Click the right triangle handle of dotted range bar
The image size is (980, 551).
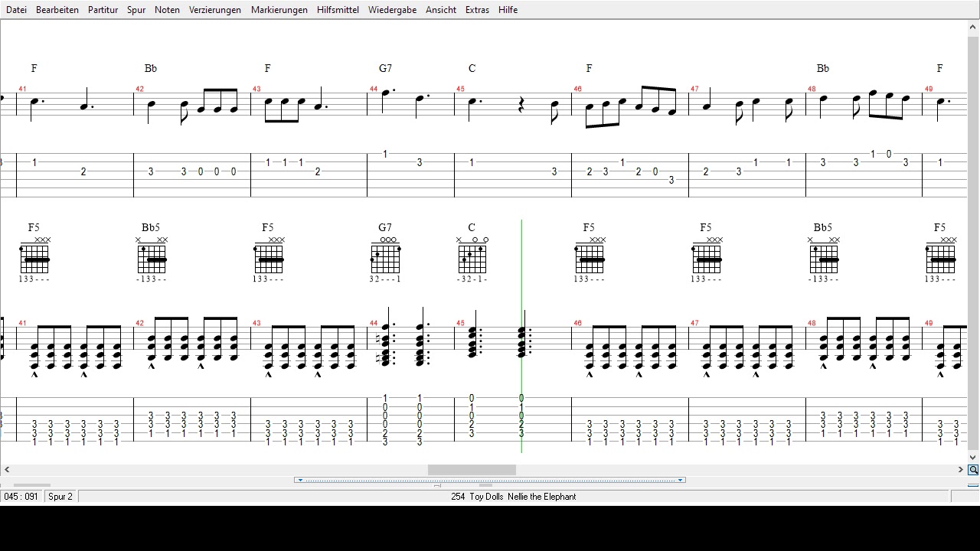point(680,480)
